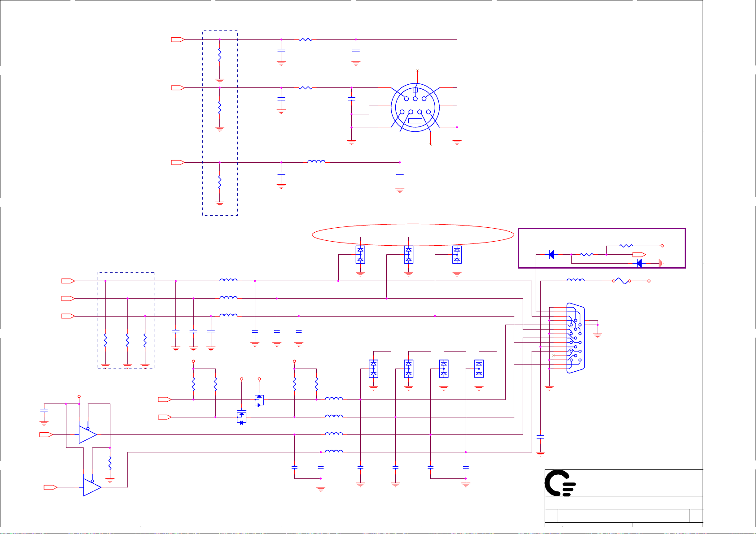The image size is (756, 534).
Task: Select the bypass capacitor left of the upper buffer
Action: point(44,410)
